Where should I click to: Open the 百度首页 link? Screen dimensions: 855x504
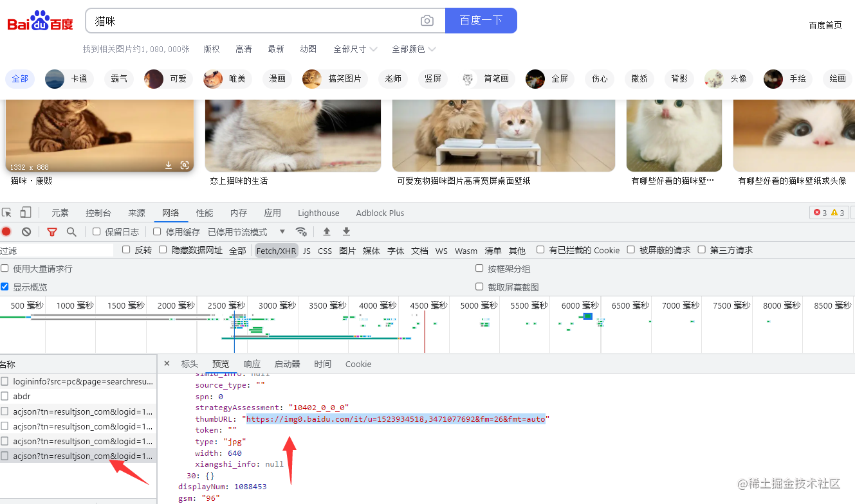(x=825, y=25)
